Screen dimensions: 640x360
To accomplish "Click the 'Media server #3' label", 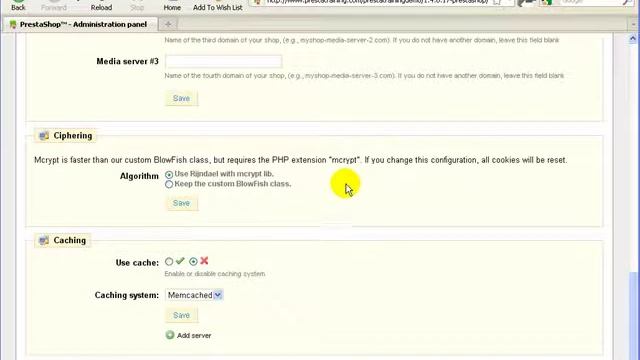I will tap(127, 61).
